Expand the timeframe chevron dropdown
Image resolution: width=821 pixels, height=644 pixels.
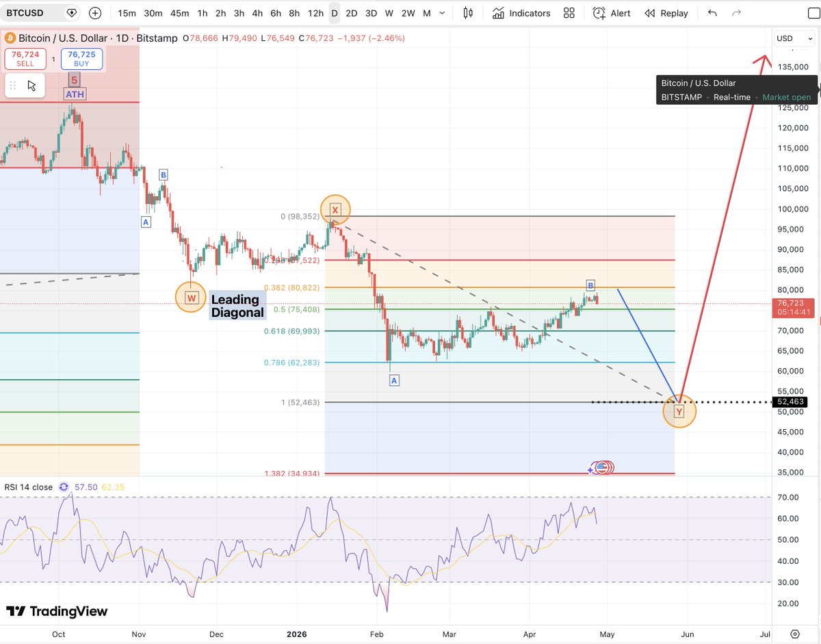(442, 13)
